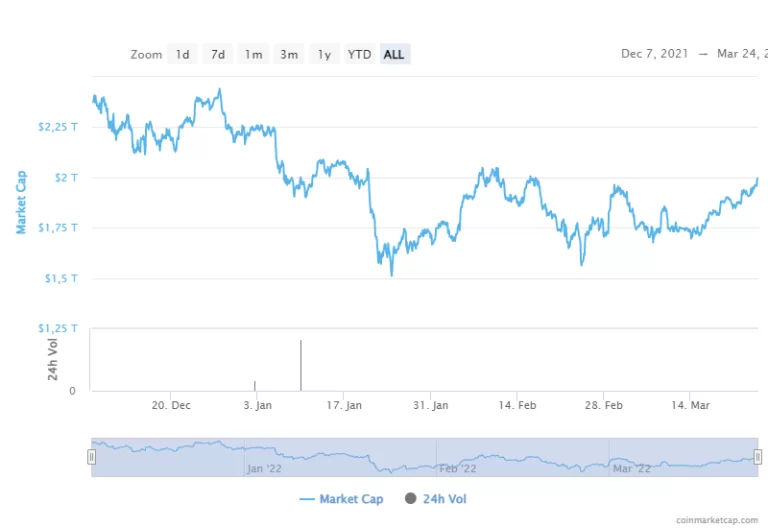Jump to Mar '22 in the navigator
The width and height of the screenshot is (768, 528).
pos(631,467)
